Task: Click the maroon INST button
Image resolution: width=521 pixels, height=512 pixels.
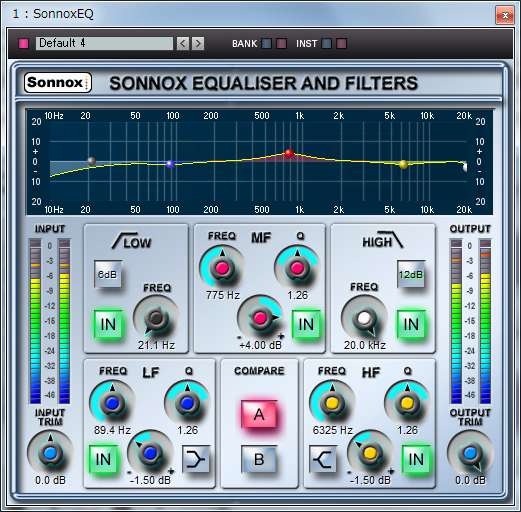Action: tap(341, 44)
